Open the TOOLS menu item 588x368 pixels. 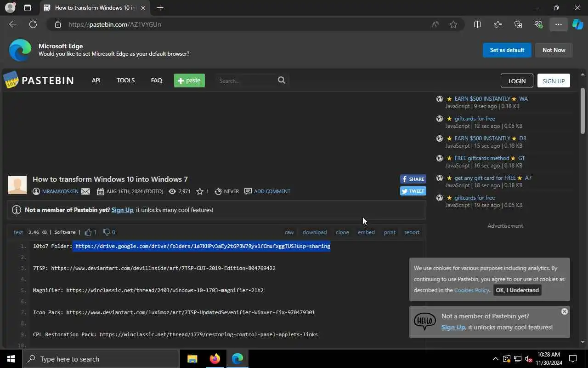[x=125, y=80]
